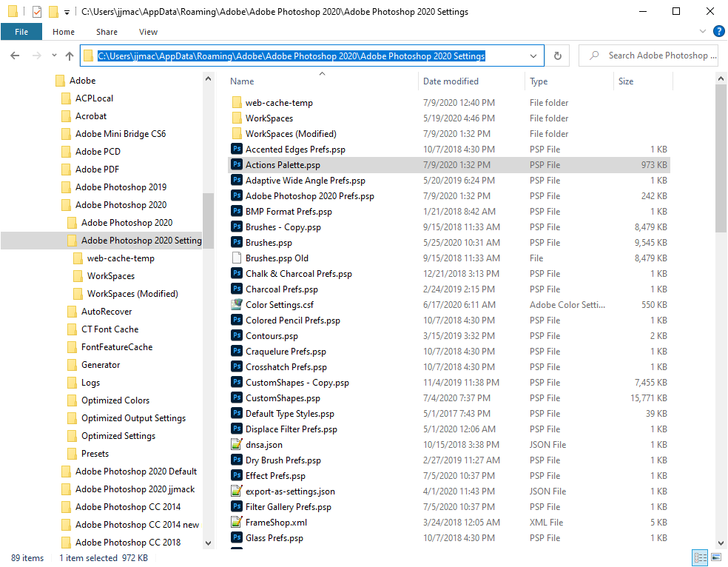Open the File menu
This screenshot has width=728, height=567.
21,32
